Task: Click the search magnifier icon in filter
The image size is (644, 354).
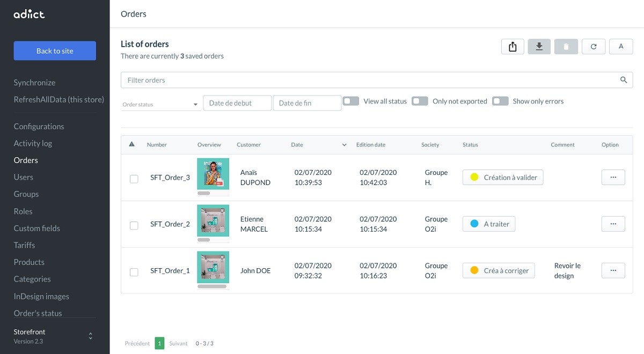Action: click(x=624, y=80)
